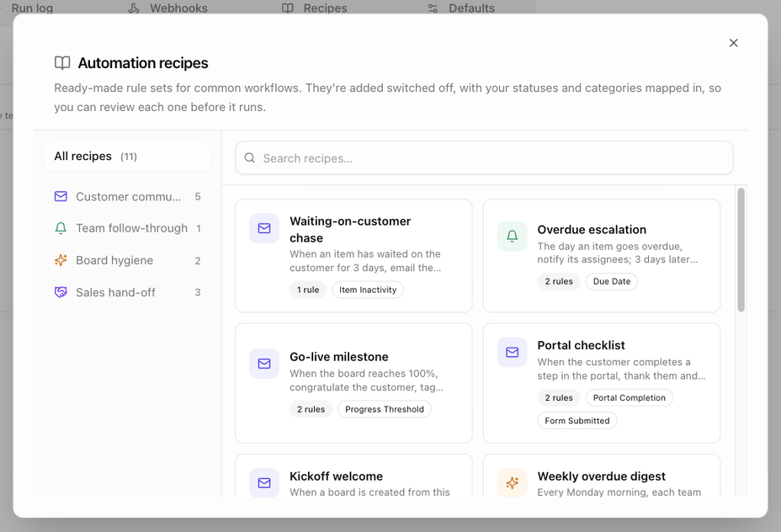Click the (11) count beside All recipes
Screen dimensions: 781x532
click(129, 157)
